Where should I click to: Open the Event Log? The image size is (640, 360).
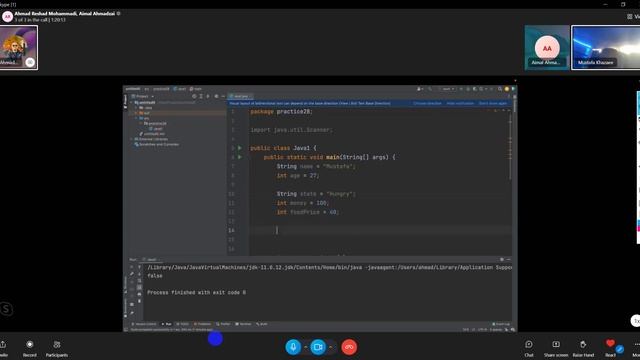point(501,324)
